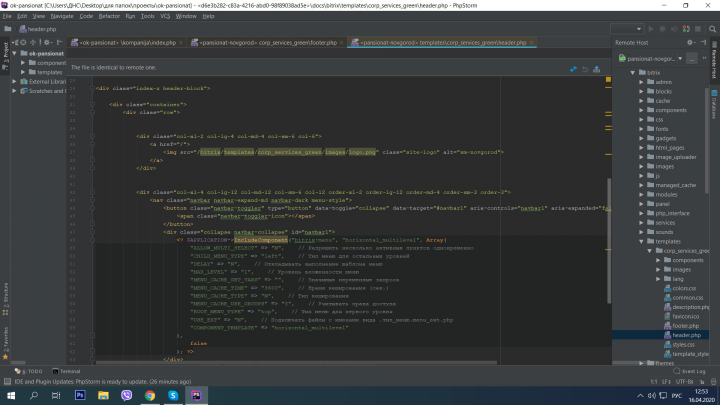The height and width of the screenshot is (405, 720).
Task: Collapse the templates folder in Remote Host
Action: [641, 241]
